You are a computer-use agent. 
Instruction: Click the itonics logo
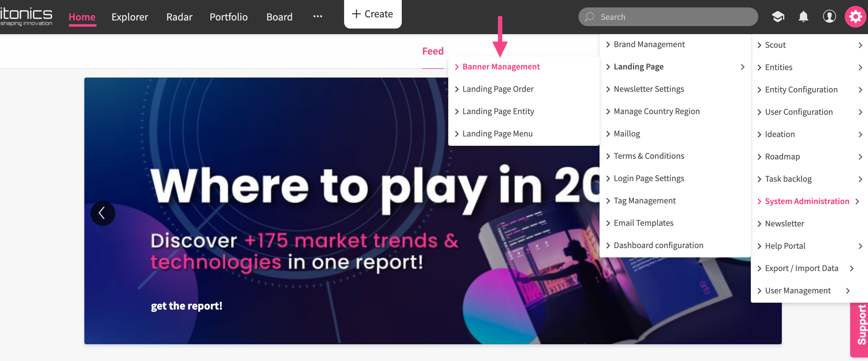26,16
